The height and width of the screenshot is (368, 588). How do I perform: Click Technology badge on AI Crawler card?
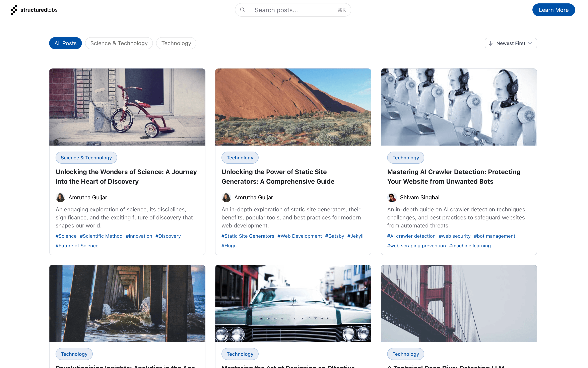point(406,158)
